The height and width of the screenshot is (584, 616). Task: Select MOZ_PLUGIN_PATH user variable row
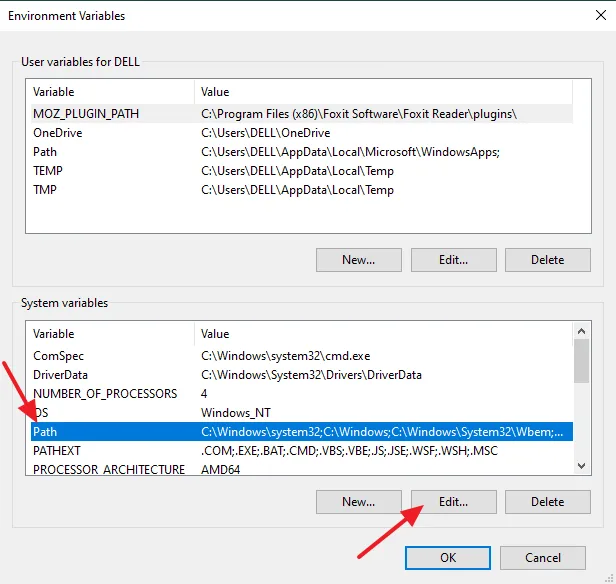302,114
